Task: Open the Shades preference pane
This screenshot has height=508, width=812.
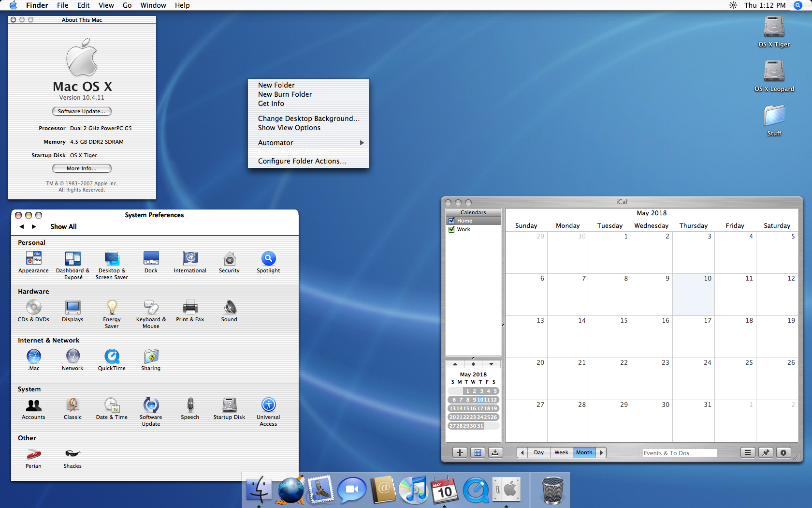Action: (72, 458)
